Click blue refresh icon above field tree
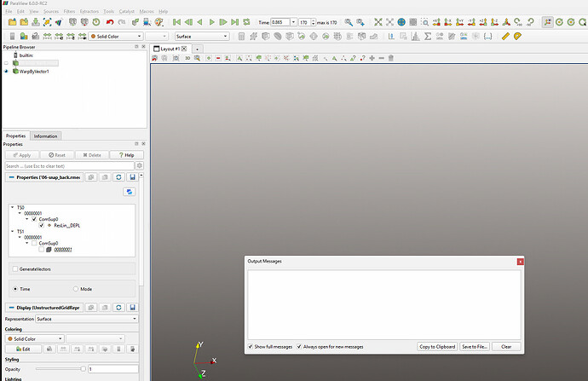 click(x=129, y=192)
